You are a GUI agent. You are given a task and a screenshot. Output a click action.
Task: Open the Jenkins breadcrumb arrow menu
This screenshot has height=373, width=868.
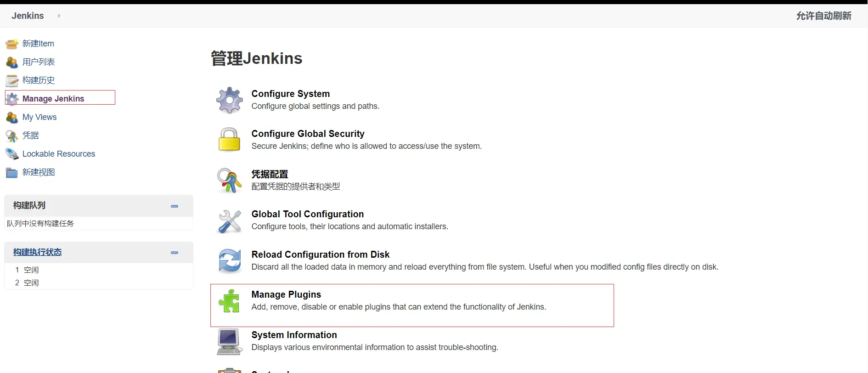(x=59, y=16)
